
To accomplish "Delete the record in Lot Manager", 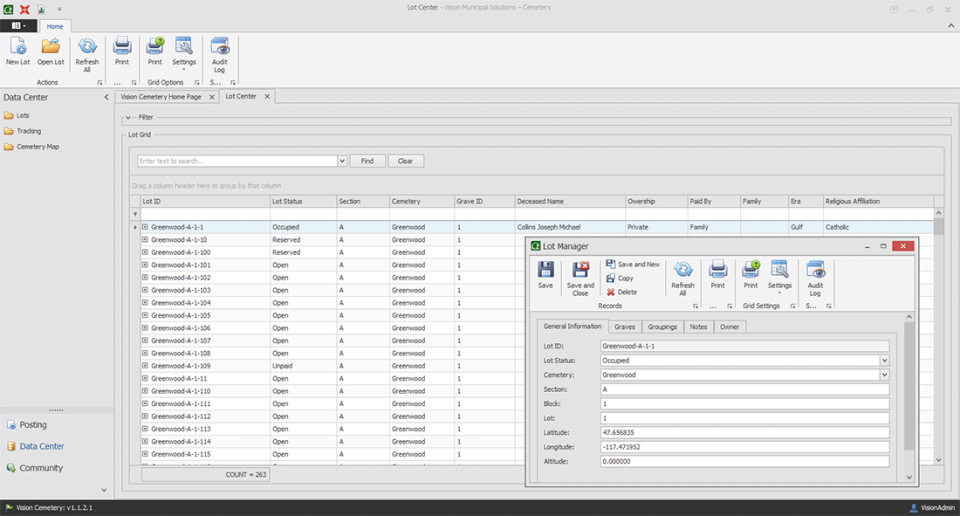I will point(622,292).
